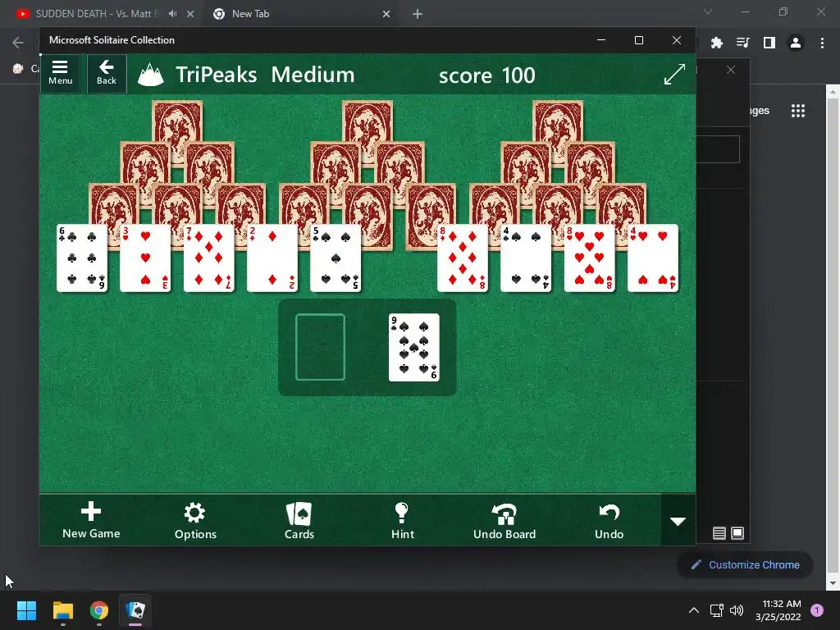Open Chrome media controls icon
Viewport: 840px width, 630px height.
point(743,43)
